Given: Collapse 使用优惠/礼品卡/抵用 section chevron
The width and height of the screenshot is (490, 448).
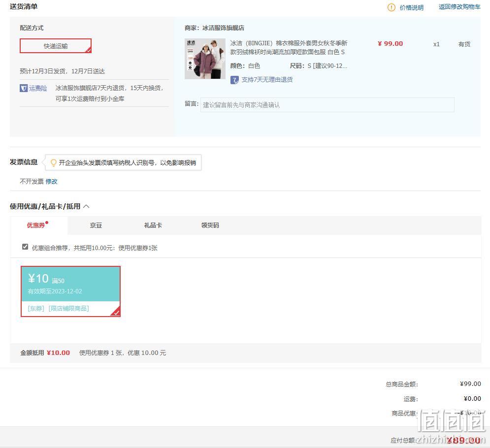Looking at the screenshot, I should coord(87,206).
